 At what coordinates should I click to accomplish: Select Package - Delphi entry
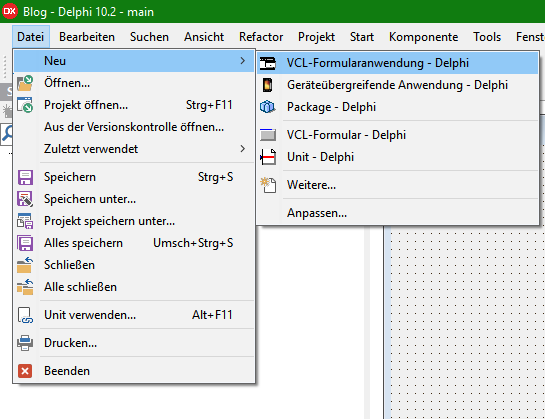pos(398,107)
